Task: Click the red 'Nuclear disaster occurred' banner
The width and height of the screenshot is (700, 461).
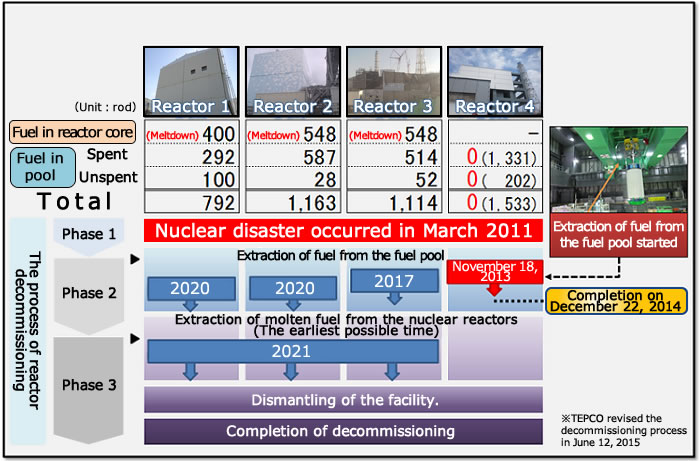Action: click(343, 229)
